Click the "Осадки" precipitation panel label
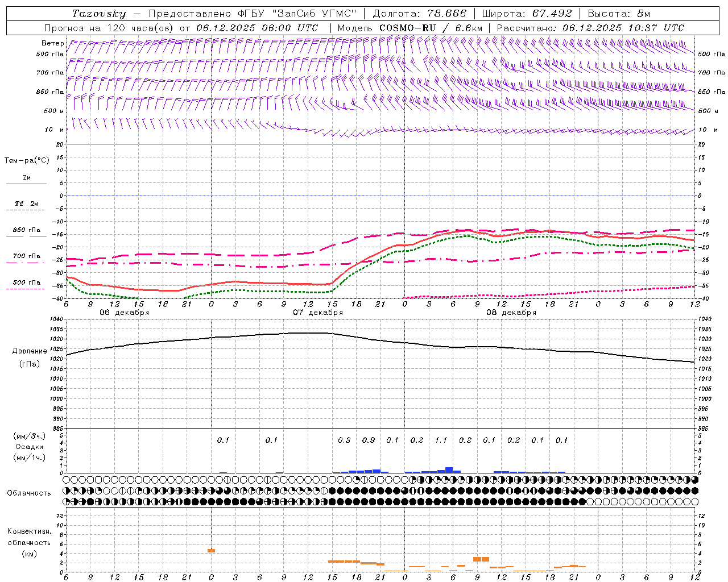The image size is (728, 582). point(29,447)
